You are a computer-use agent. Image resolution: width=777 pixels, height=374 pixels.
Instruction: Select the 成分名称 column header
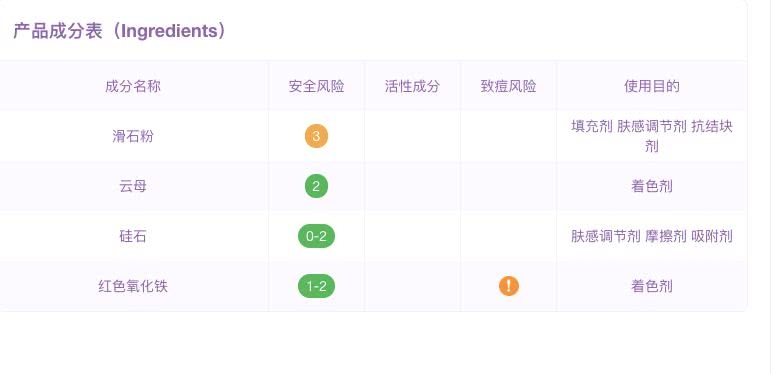point(133,86)
